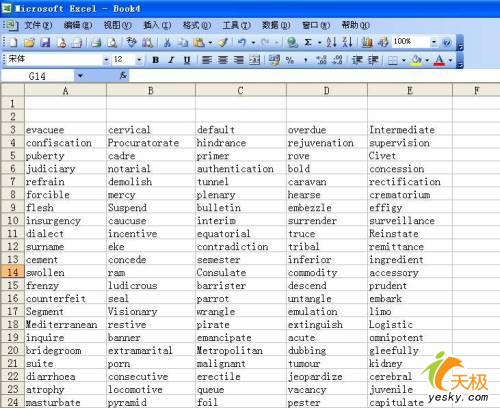Open the font color picker arrow

(450, 60)
